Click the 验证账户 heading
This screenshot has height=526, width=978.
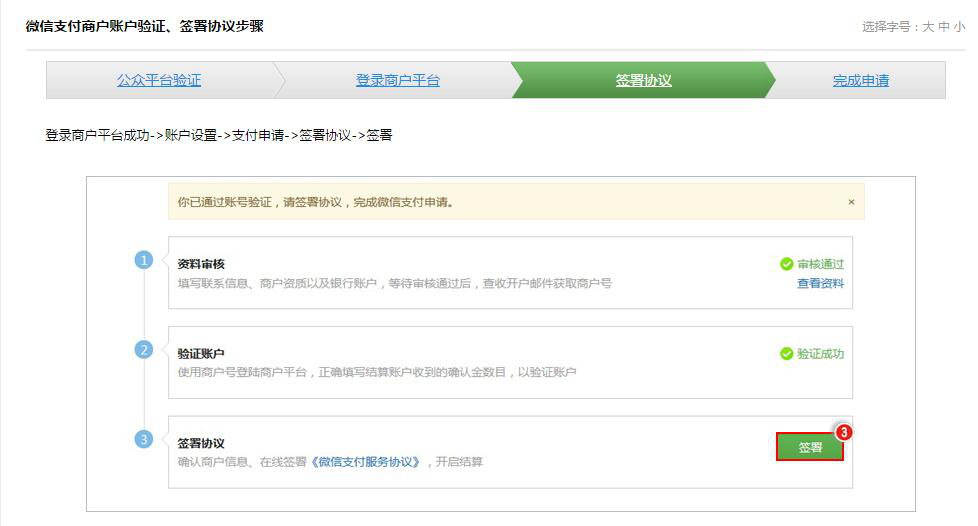point(201,354)
